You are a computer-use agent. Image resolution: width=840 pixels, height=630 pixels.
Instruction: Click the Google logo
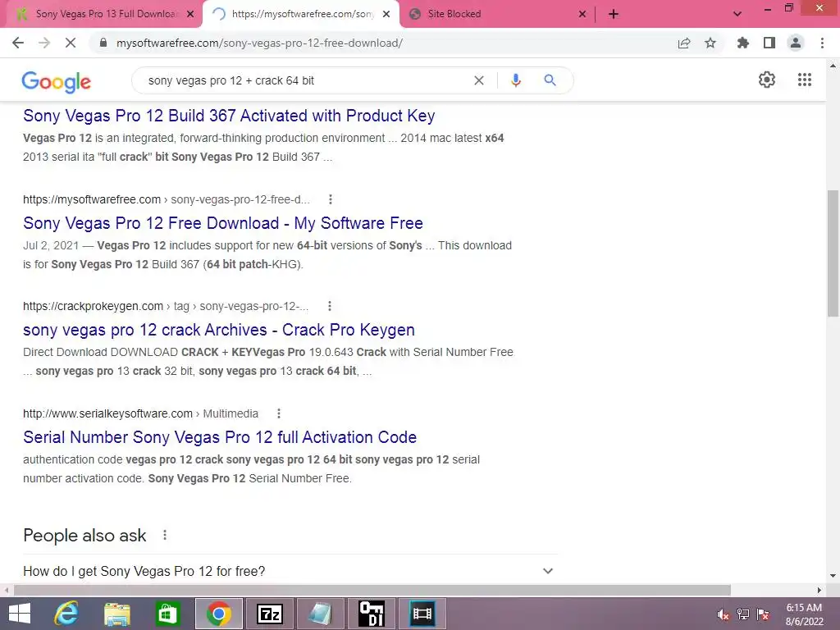pos(57,81)
